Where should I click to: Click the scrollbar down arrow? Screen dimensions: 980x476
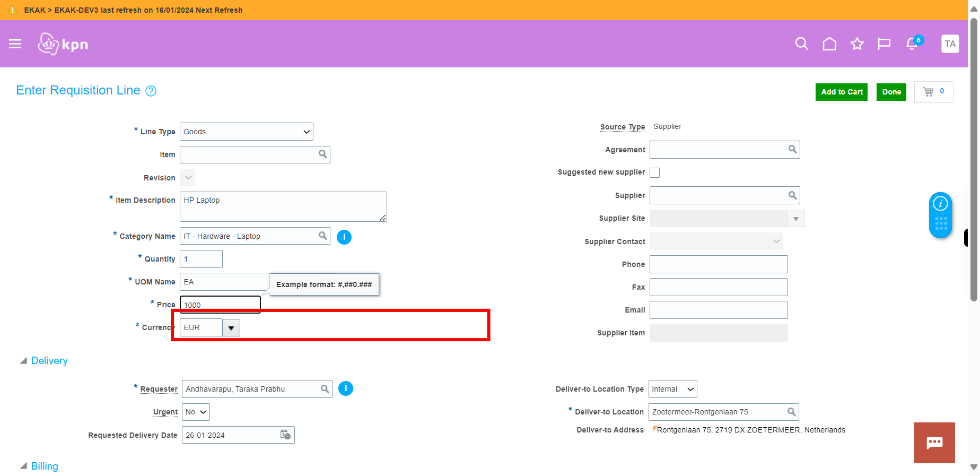pyautogui.click(x=974, y=467)
